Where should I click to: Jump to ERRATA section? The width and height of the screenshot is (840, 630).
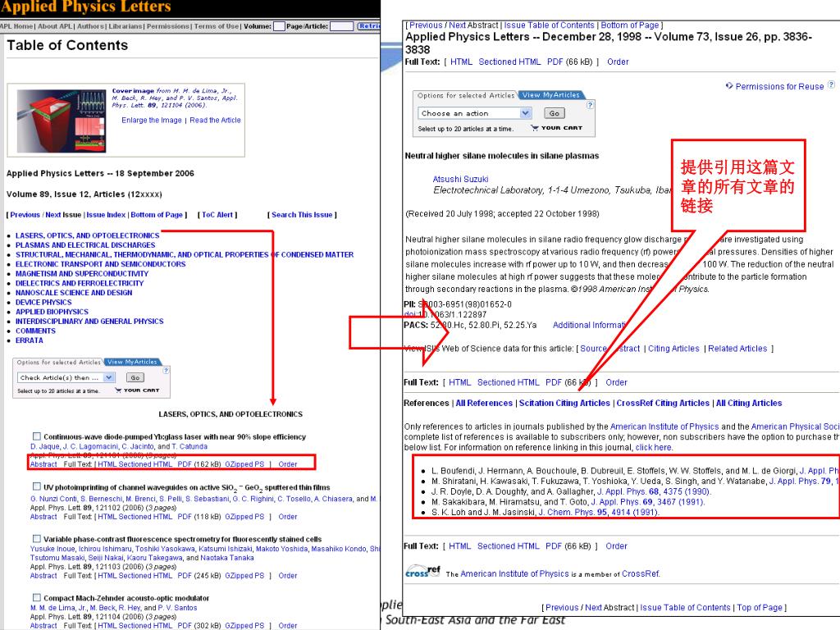30,340
